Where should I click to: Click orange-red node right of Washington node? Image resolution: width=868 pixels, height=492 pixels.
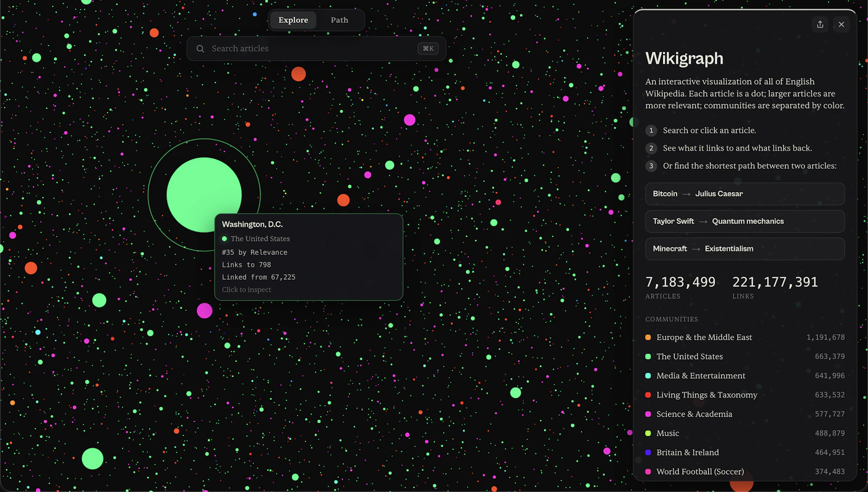343,200
